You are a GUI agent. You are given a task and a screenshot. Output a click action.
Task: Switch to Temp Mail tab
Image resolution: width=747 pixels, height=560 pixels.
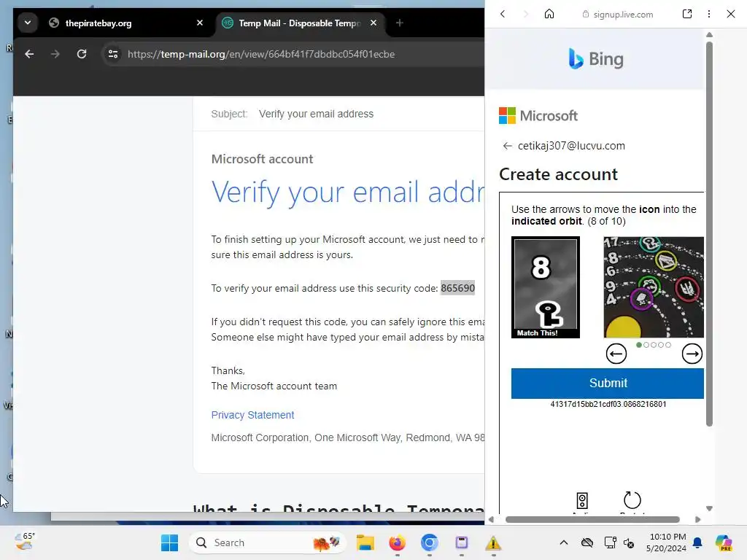[x=300, y=23]
